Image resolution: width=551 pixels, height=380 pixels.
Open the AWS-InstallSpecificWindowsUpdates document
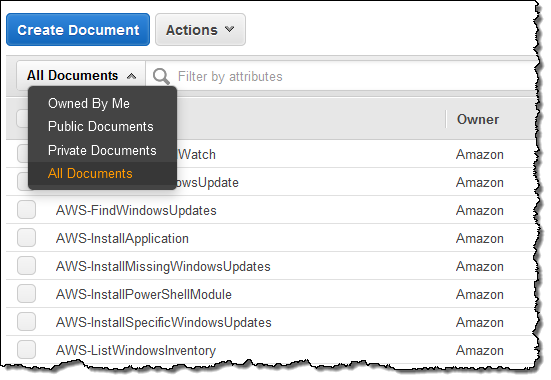point(164,322)
